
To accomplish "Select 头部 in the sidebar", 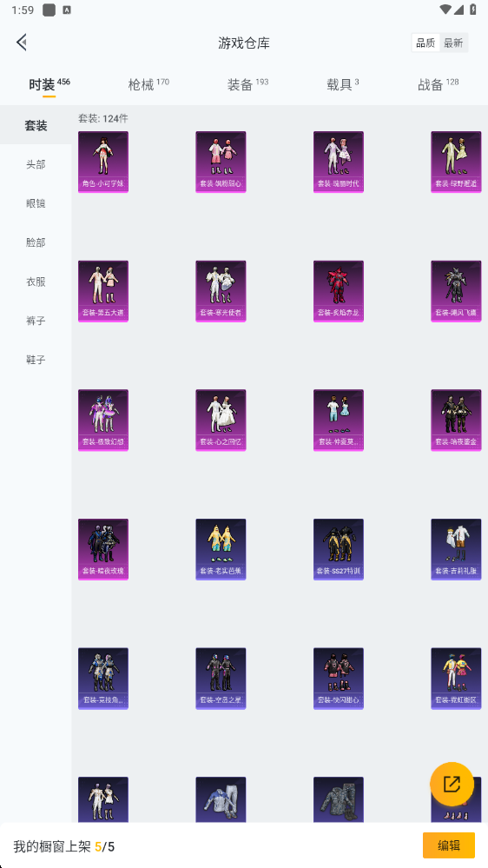I will tap(36, 164).
